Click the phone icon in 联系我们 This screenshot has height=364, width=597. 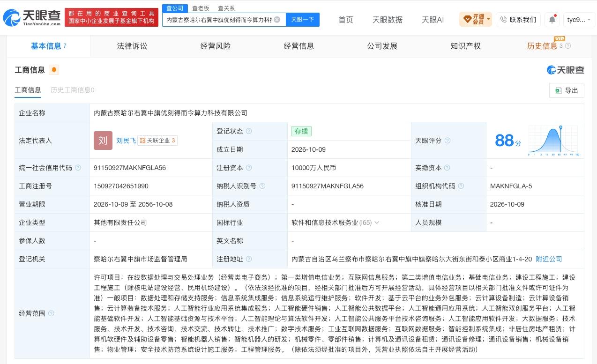pos(503,20)
